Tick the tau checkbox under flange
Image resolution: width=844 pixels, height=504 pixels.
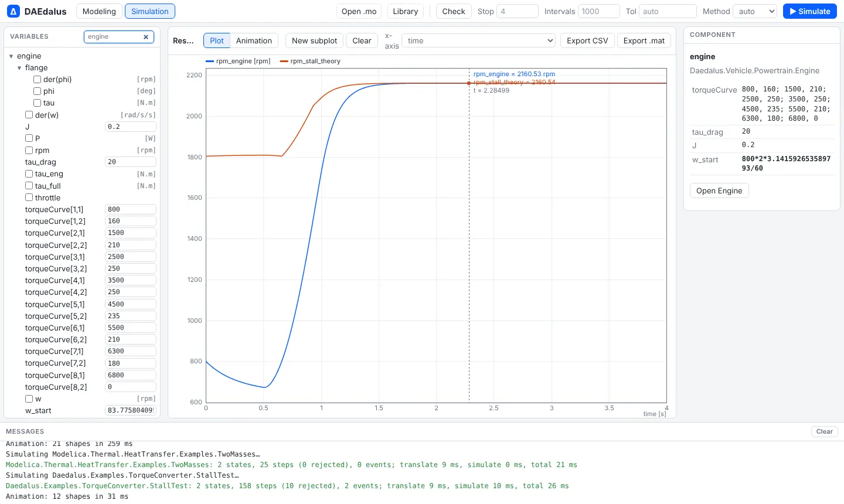[x=37, y=103]
